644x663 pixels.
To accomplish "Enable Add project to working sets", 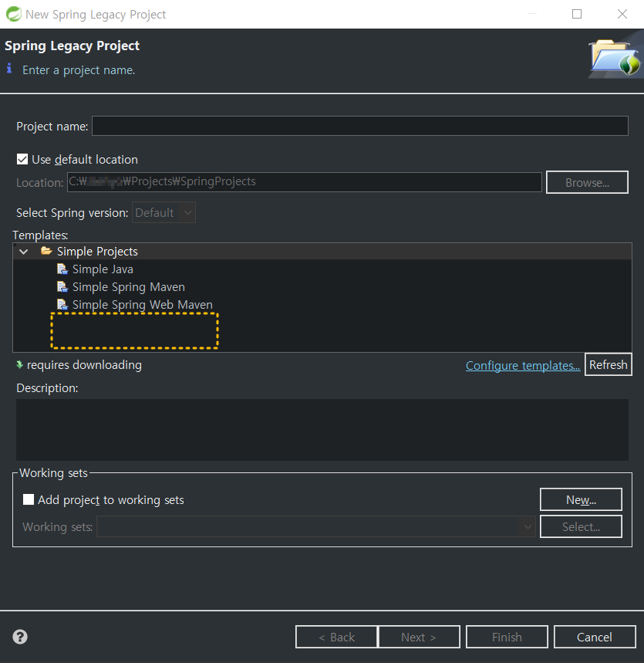I will (x=29, y=499).
